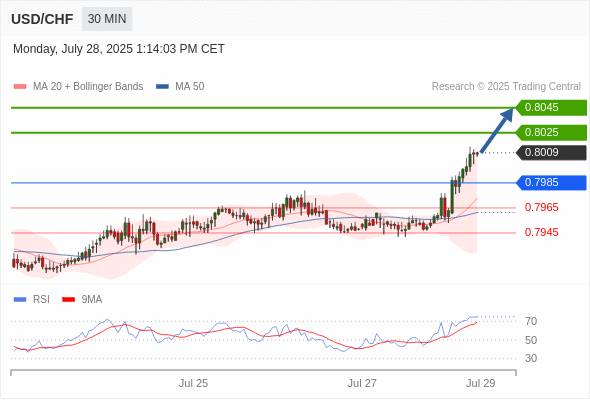The height and width of the screenshot is (400, 590).
Task: Click the blue upward trend arrow
Action: coord(497,130)
